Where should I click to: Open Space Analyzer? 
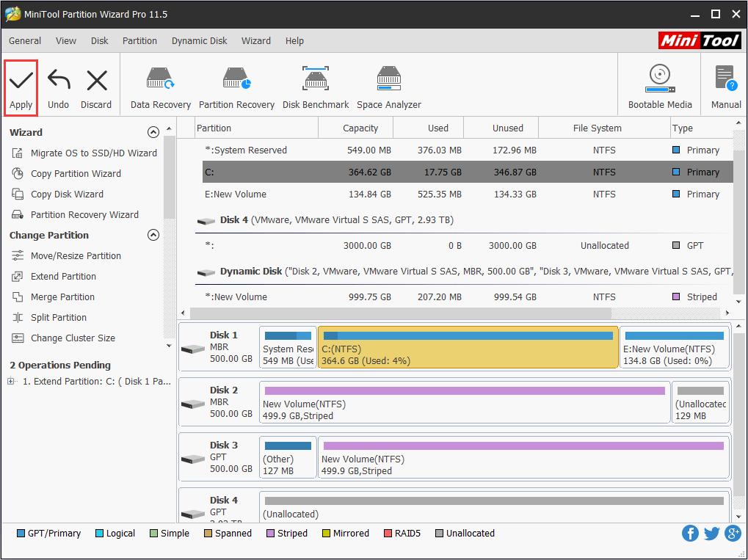click(x=389, y=88)
